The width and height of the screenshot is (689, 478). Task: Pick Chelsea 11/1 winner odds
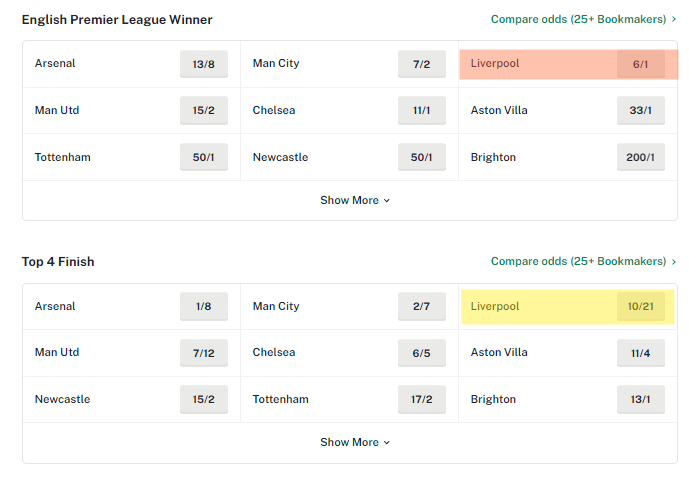click(422, 110)
